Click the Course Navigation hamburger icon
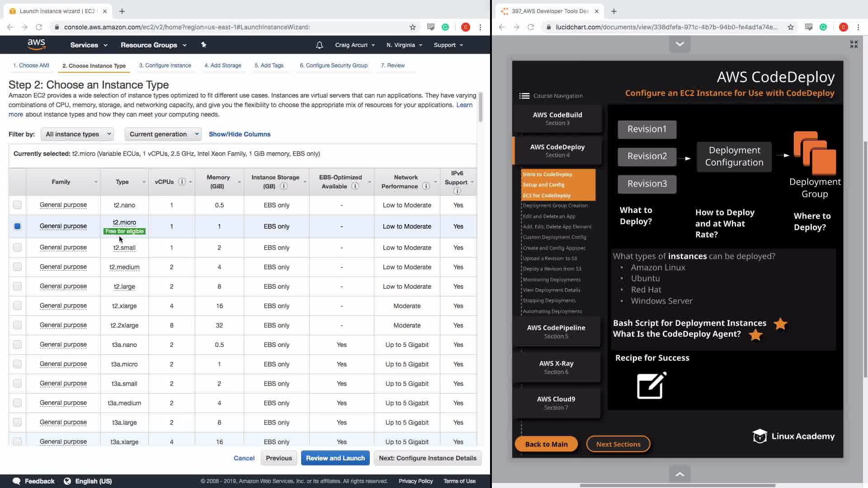 coord(524,96)
